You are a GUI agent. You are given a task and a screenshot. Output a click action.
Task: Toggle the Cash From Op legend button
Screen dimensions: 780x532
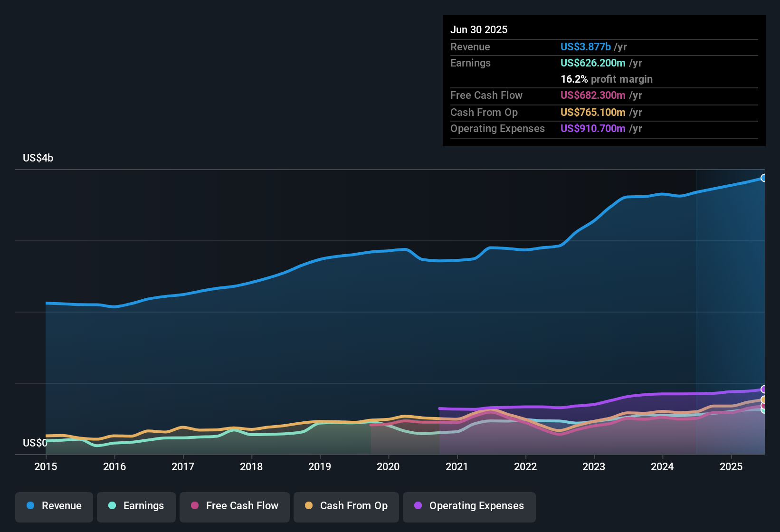coord(346,507)
